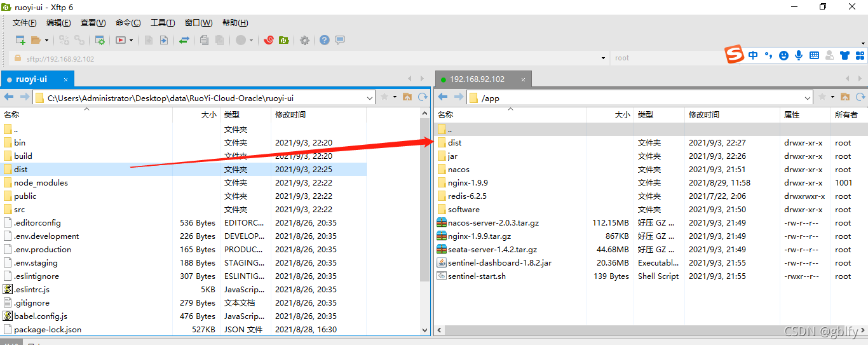The height and width of the screenshot is (345, 868).
Task: Click the root username field
Action: click(667, 58)
